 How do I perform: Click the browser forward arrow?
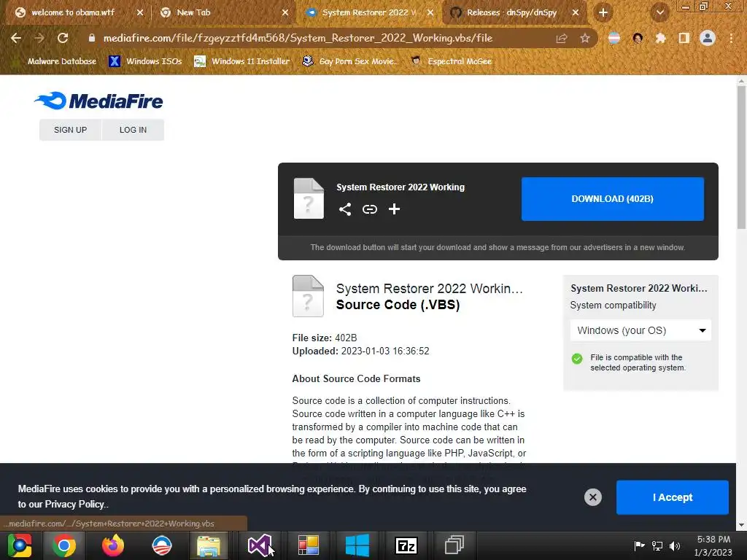[x=39, y=38]
